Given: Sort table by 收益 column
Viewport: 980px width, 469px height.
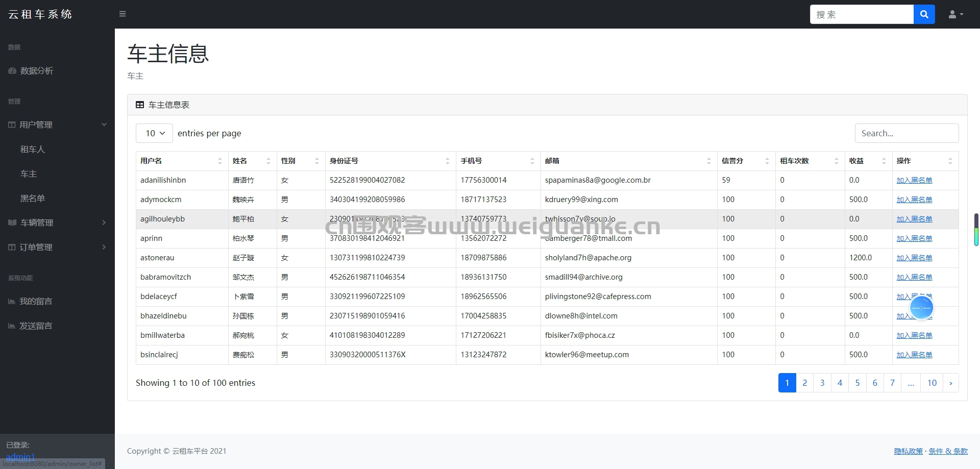Looking at the screenshot, I should tap(868, 161).
